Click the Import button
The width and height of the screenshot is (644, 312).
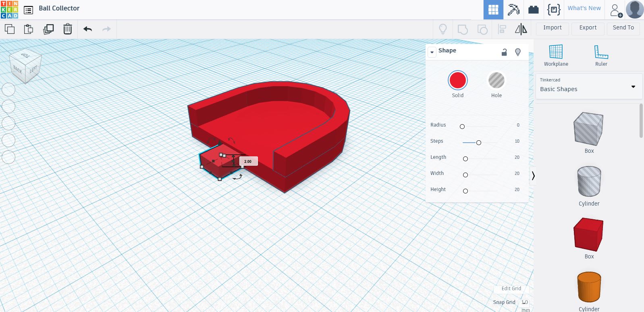click(552, 28)
